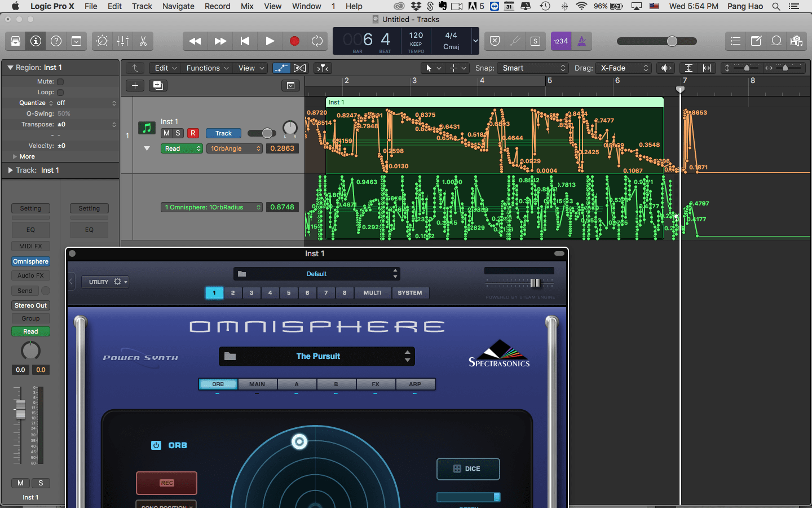Toggle the Flex view button
This screenshot has width=812, height=508.
point(300,68)
